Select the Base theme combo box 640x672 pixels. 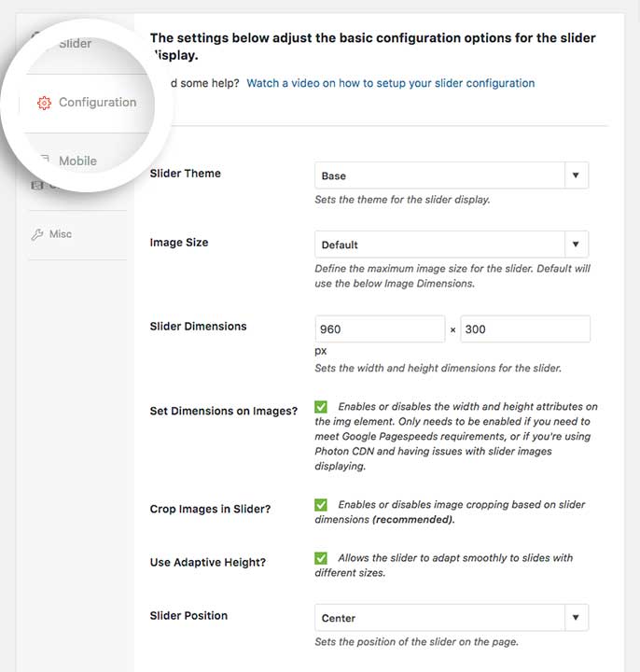452,175
